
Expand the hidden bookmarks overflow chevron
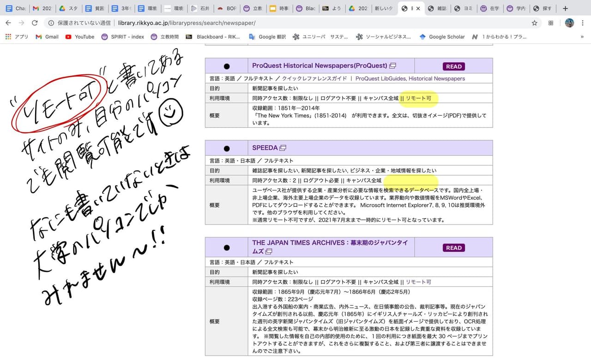pos(582,37)
